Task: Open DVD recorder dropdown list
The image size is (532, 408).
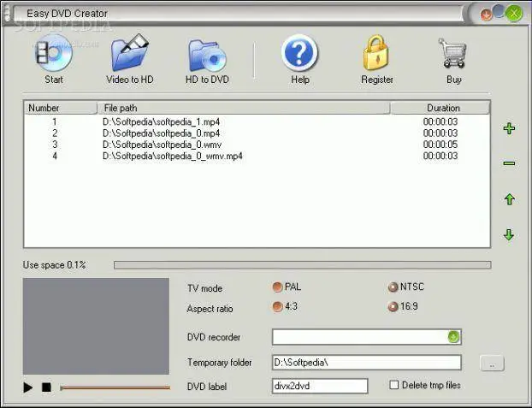Action: pos(453,337)
